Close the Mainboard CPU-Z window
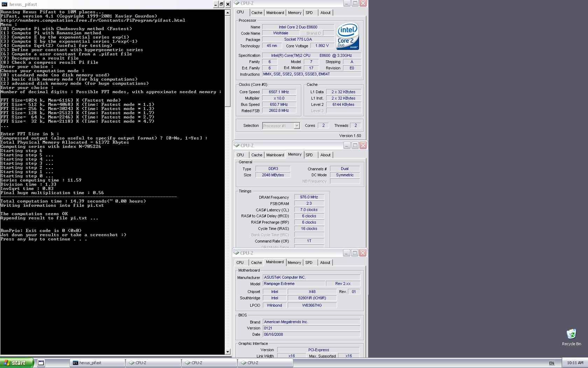 tap(363, 253)
